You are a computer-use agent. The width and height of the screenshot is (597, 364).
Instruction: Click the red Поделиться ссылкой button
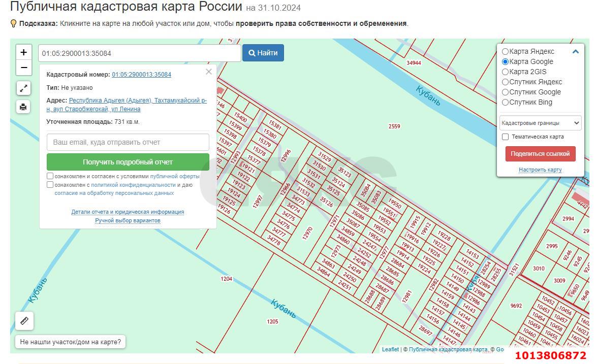pos(540,153)
